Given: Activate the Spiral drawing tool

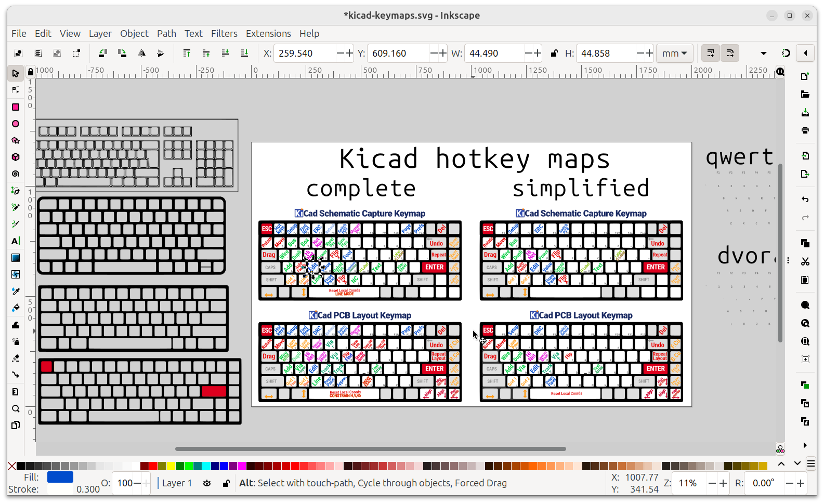Looking at the screenshot, I should (x=16, y=174).
